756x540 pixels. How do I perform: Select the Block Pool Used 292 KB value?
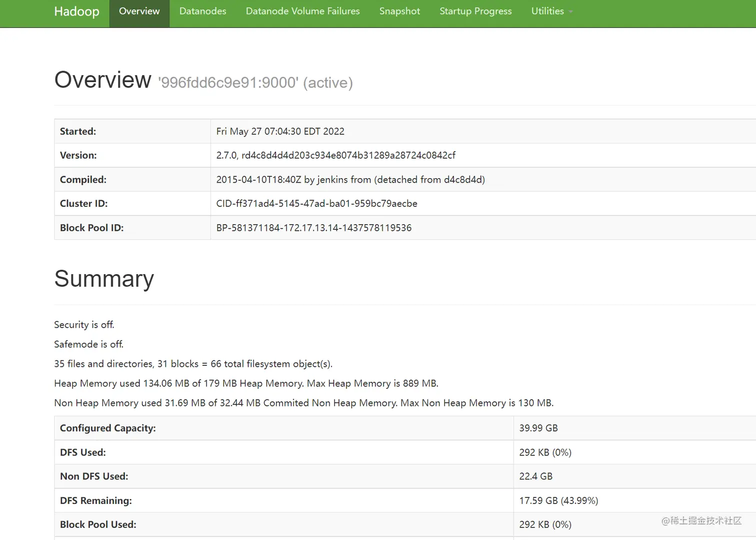[x=545, y=524]
